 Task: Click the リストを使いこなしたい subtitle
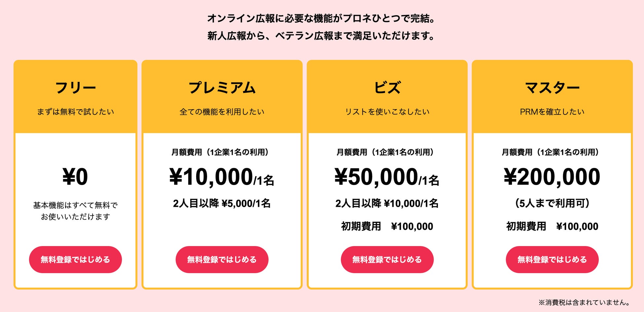pyautogui.click(x=387, y=112)
